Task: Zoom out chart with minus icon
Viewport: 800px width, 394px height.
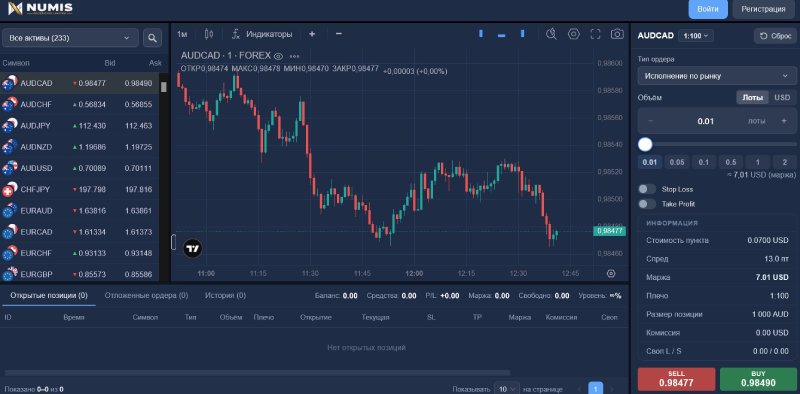Action: point(339,34)
